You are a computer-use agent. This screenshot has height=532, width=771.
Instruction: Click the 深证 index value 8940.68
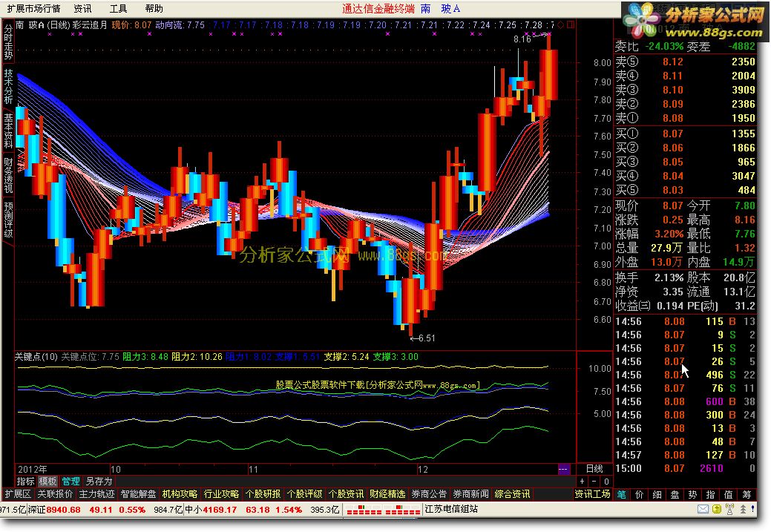63,510
